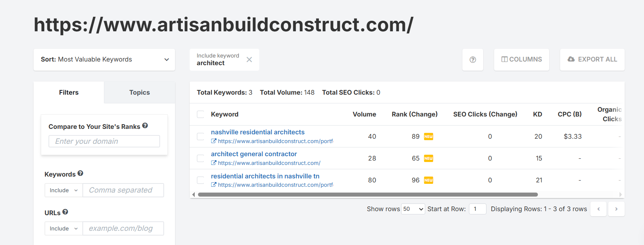The image size is (644, 245).
Task: Change the Show rows 50 selector
Action: point(413,209)
